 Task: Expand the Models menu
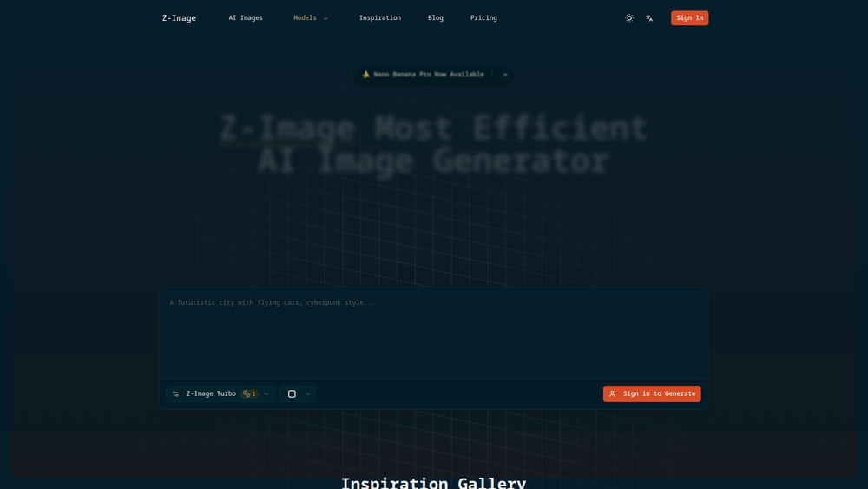pos(311,17)
